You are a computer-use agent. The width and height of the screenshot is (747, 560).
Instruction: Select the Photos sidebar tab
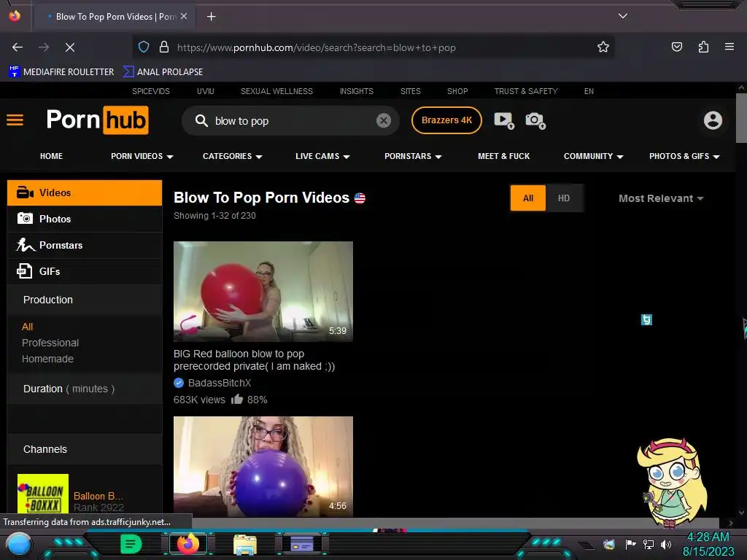coord(85,219)
